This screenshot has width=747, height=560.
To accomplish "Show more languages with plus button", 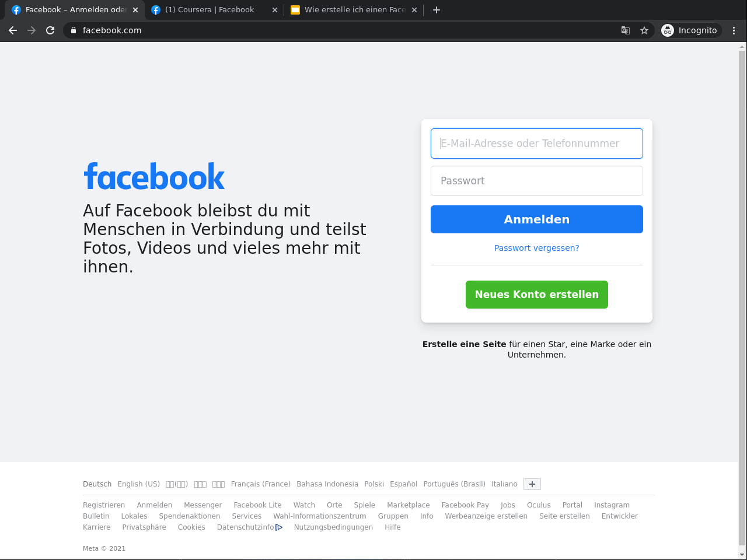I will (532, 484).
